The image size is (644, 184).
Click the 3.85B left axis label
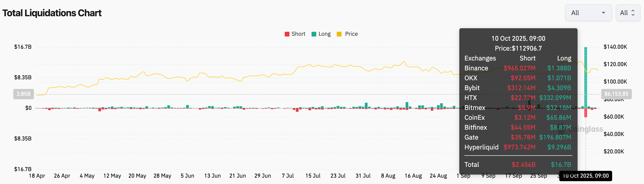(23, 94)
